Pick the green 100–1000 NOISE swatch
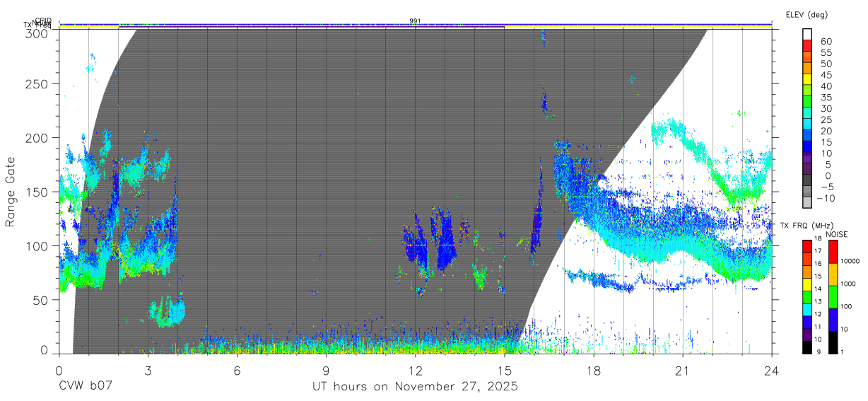This screenshot has height=401, width=868. (x=833, y=296)
